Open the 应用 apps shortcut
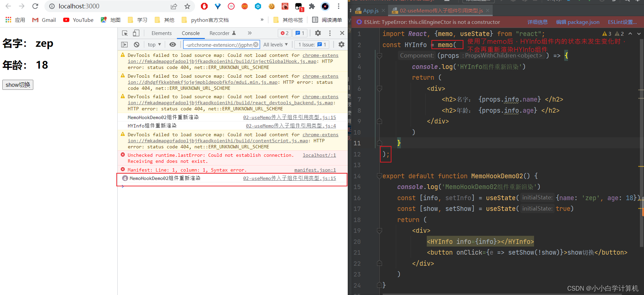Image resolution: width=644 pixels, height=295 pixels. coord(15,20)
